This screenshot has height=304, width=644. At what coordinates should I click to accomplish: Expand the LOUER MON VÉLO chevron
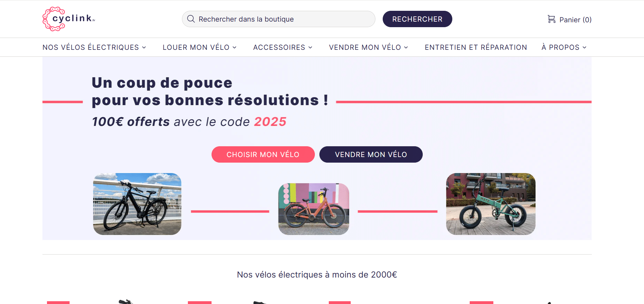click(234, 47)
